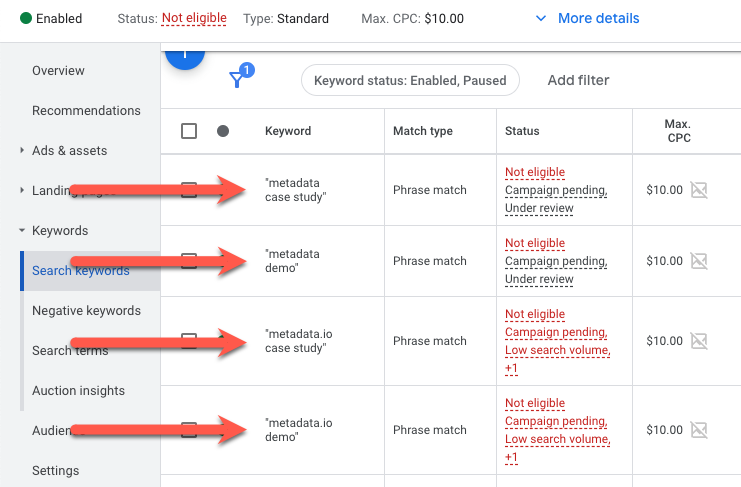Click the status dot column header icon

pyautogui.click(x=223, y=131)
